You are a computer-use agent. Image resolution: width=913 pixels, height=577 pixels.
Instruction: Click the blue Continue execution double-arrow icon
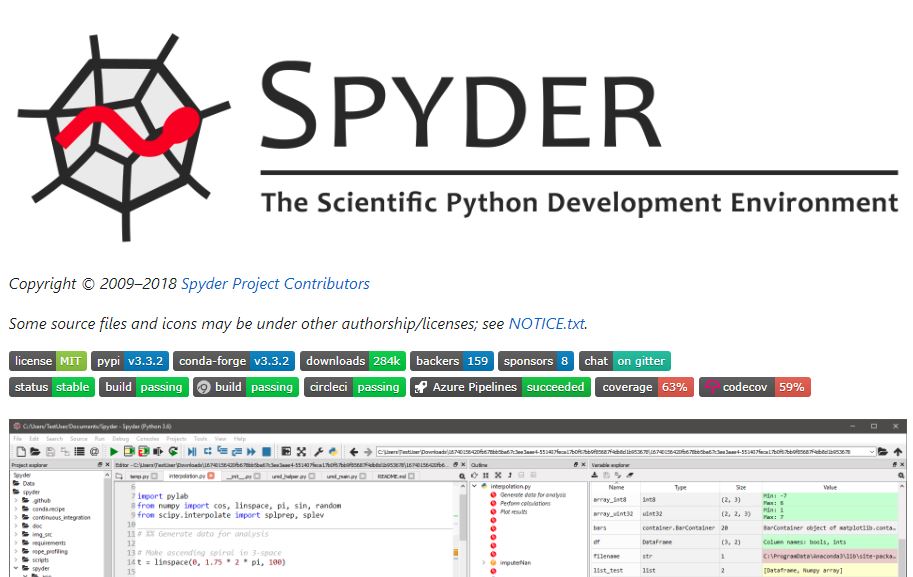coord(251,451)
